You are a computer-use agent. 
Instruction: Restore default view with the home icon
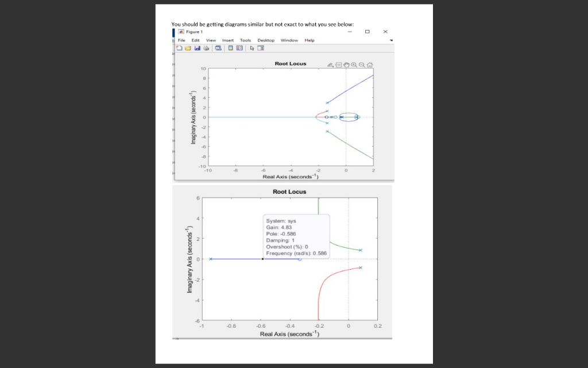369,64
